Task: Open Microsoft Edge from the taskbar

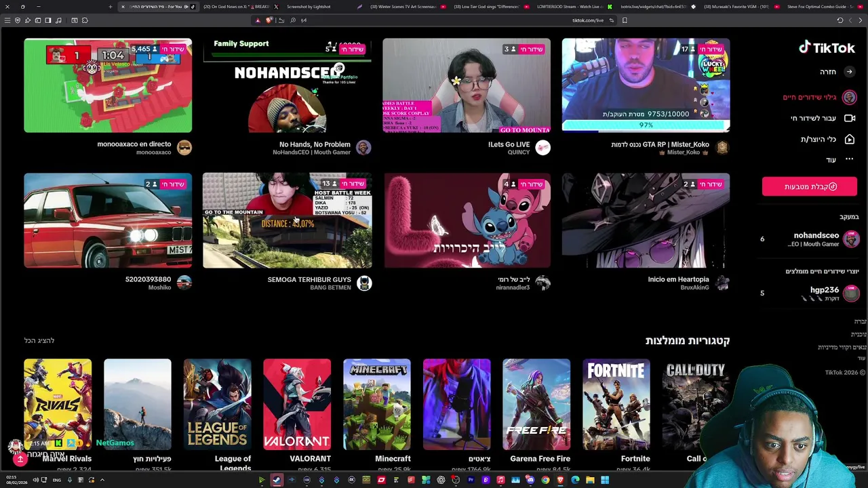Action: coord(575,480)
